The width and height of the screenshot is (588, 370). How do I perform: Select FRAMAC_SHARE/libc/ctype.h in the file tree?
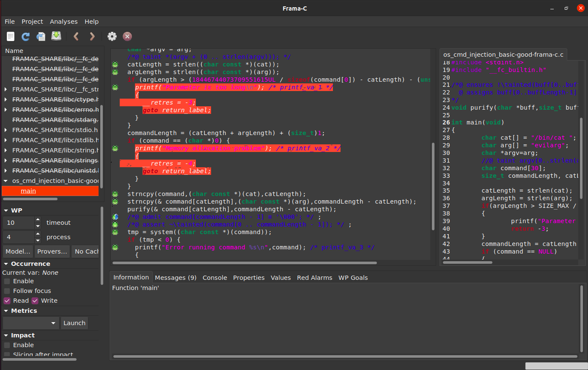pyautogui.click(x=55, y=99)
